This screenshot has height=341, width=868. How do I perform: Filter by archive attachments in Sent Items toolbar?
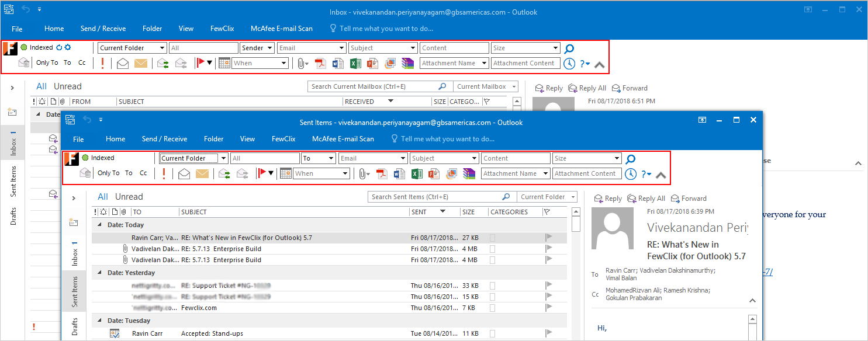pyautogui.click(x=469, y=173)
